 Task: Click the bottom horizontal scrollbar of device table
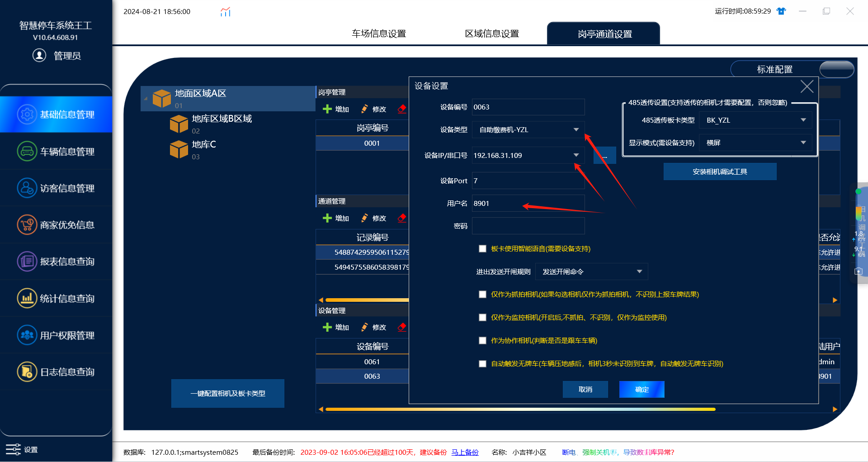520,409
